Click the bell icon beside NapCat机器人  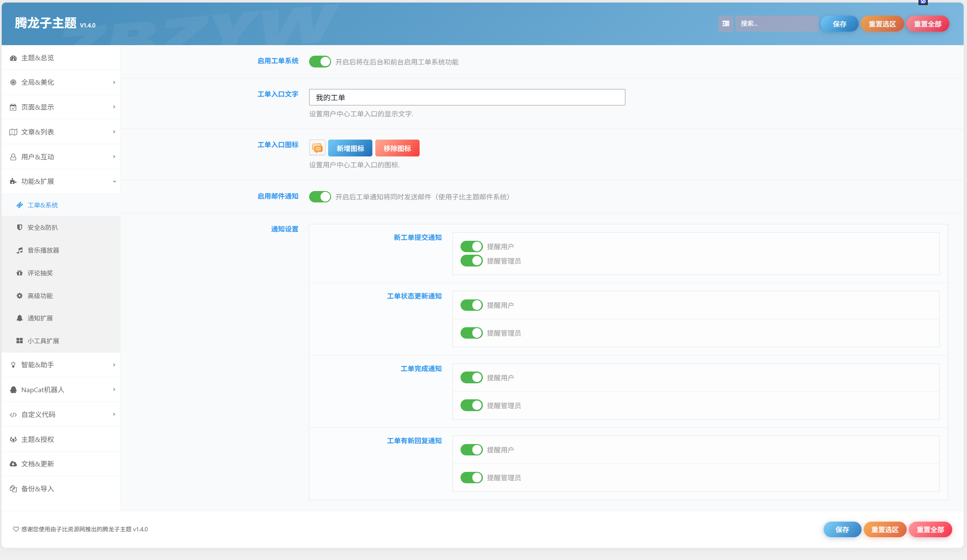[x=13, y=390]
